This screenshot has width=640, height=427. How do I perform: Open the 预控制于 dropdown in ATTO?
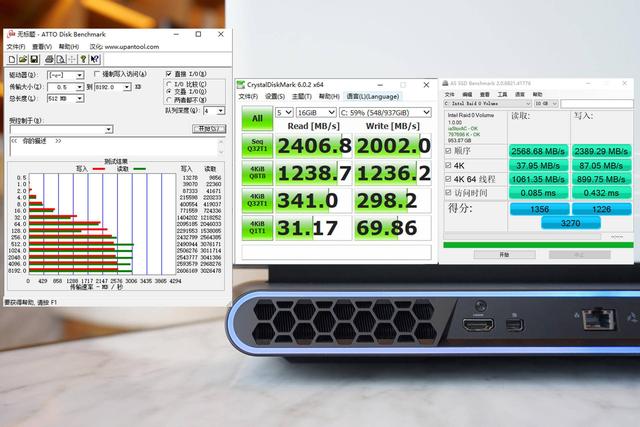[61, 129]
